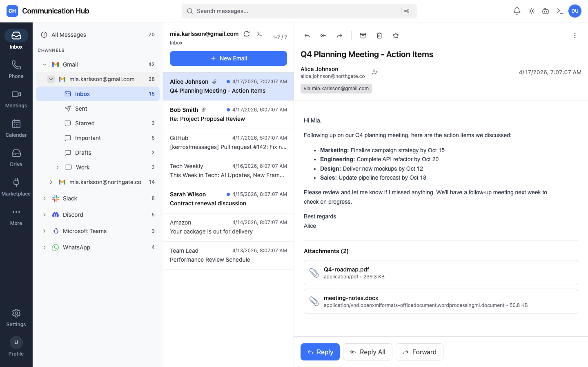Click the AI assistant robot icon

click(x=546, y=11)
